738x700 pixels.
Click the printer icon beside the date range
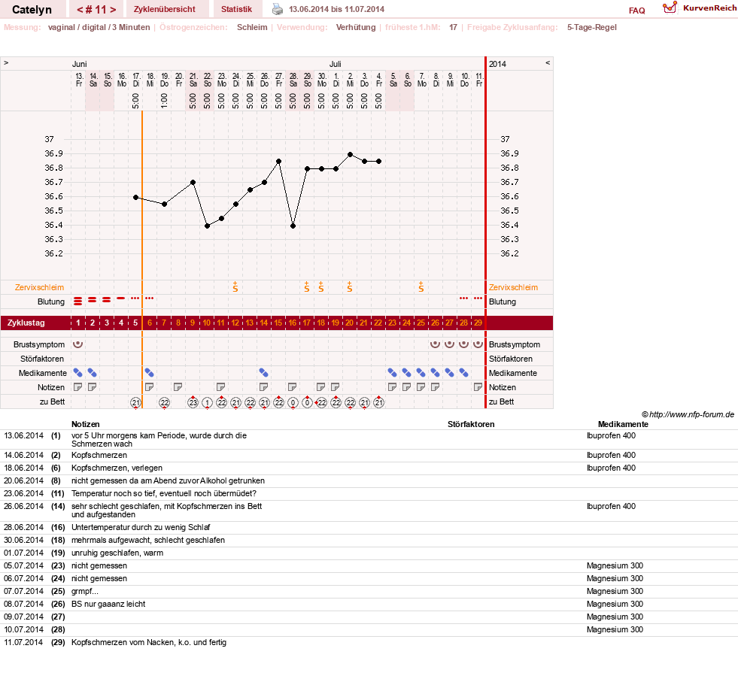[278, 9]
